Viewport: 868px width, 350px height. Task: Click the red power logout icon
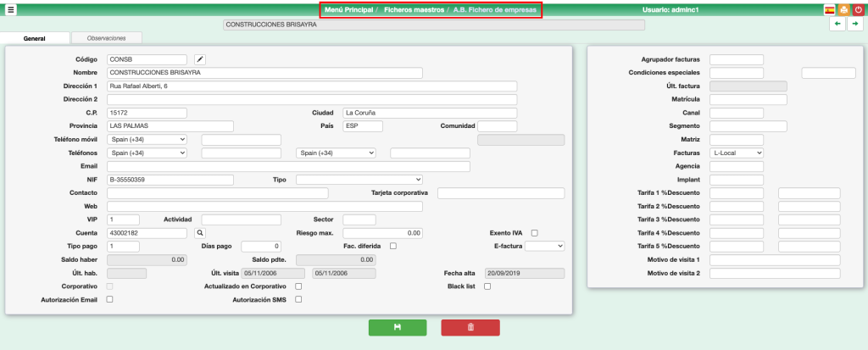pyautogui.click(x=857, y=10)
